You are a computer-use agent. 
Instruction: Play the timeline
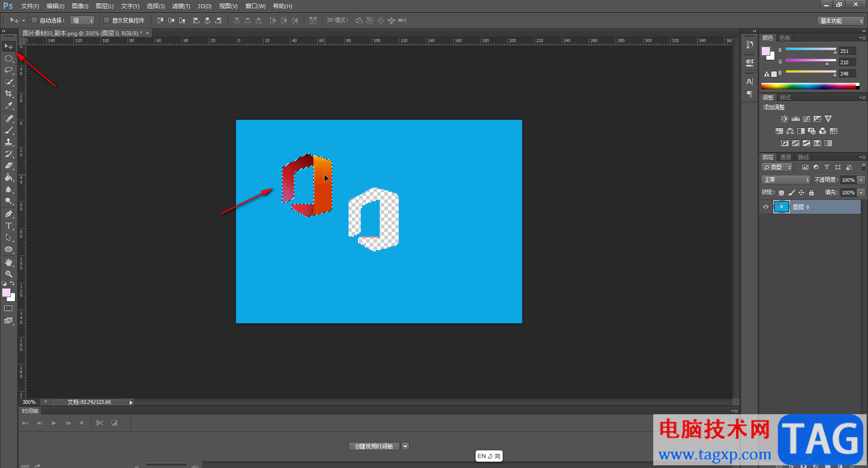(x=54, y=423)
